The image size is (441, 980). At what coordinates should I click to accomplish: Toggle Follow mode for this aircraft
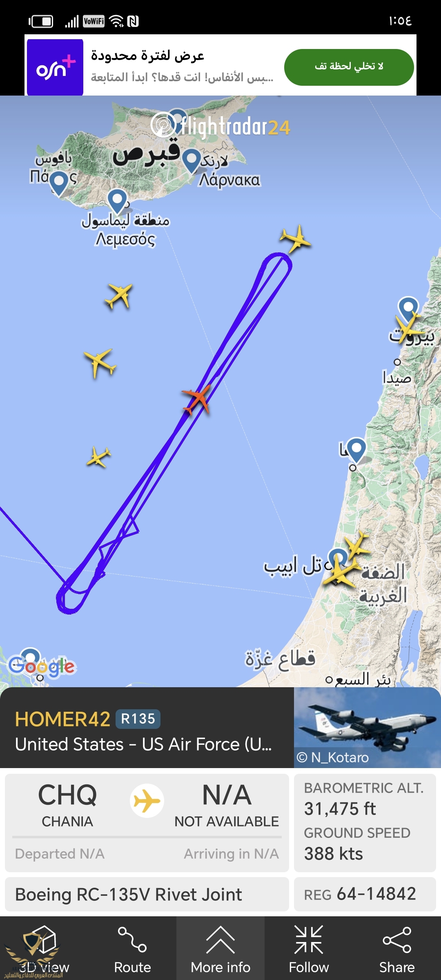click(309, 949)
